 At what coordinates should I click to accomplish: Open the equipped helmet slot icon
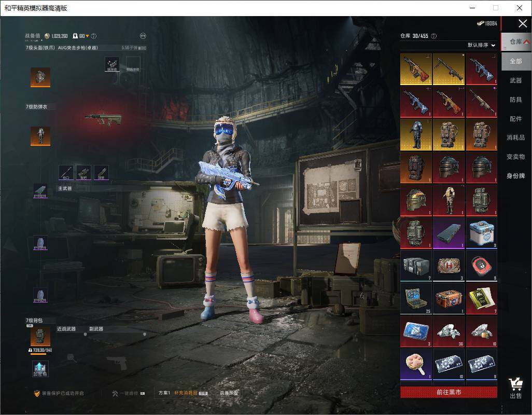tap(40, 77)
